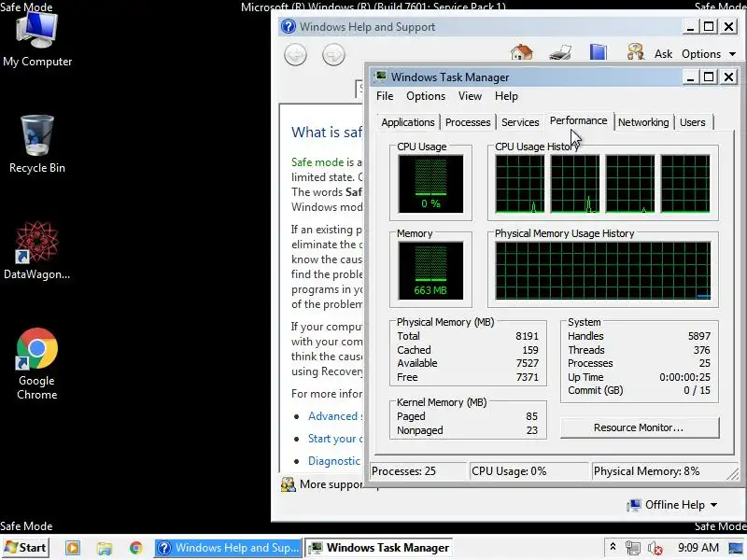Click the Resource Monitor button
The width and height of the screenshot is (747, 560).
(x=639, y=427)
